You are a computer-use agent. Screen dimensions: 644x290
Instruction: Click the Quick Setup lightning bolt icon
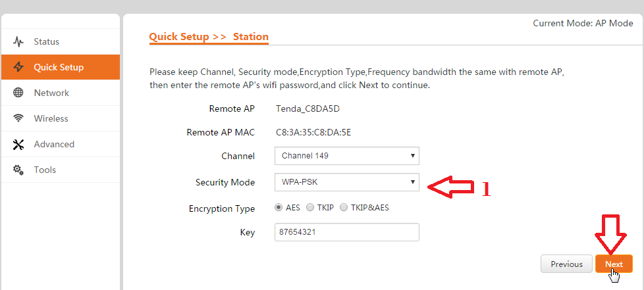click(18, 67)
